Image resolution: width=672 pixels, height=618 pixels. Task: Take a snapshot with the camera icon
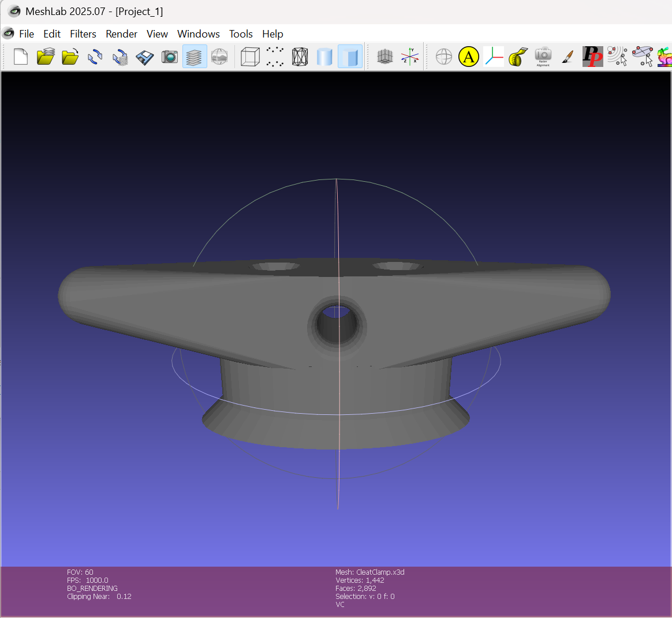170,57
